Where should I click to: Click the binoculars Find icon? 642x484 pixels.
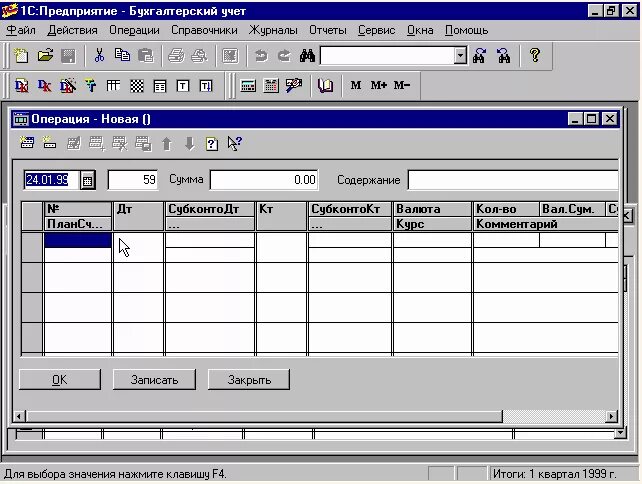307,55
